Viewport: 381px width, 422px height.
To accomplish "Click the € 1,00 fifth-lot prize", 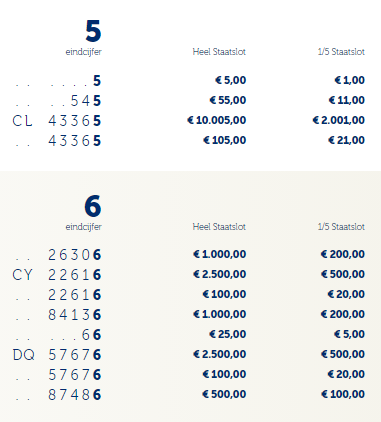I will point(350,80).
